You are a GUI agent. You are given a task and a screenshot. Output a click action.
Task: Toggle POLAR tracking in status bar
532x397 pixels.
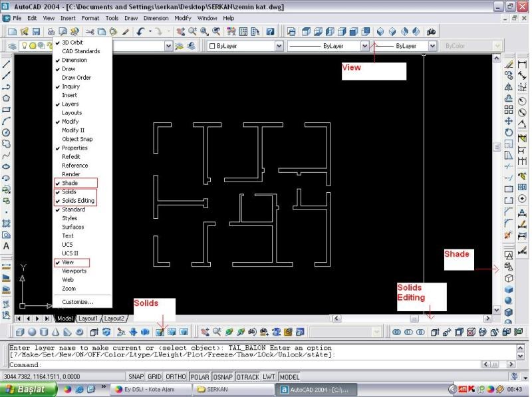pos(199,377)
